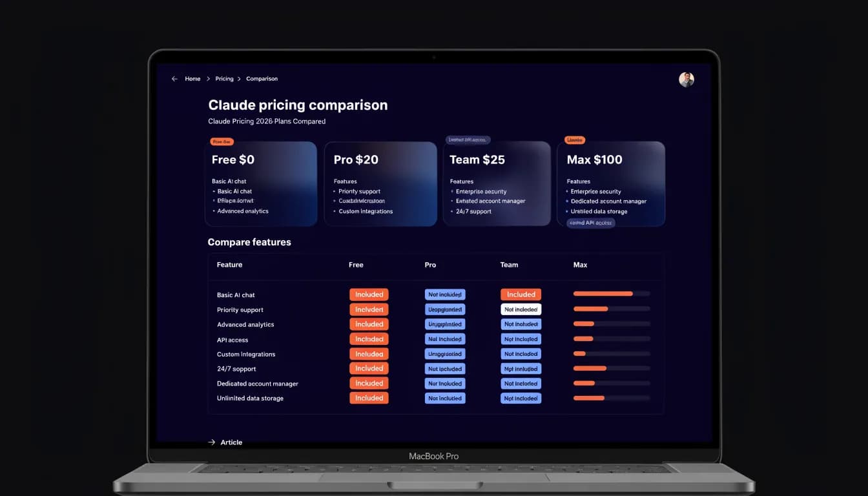Click the 24/7 support row label in table

click(x=236, y=369)
